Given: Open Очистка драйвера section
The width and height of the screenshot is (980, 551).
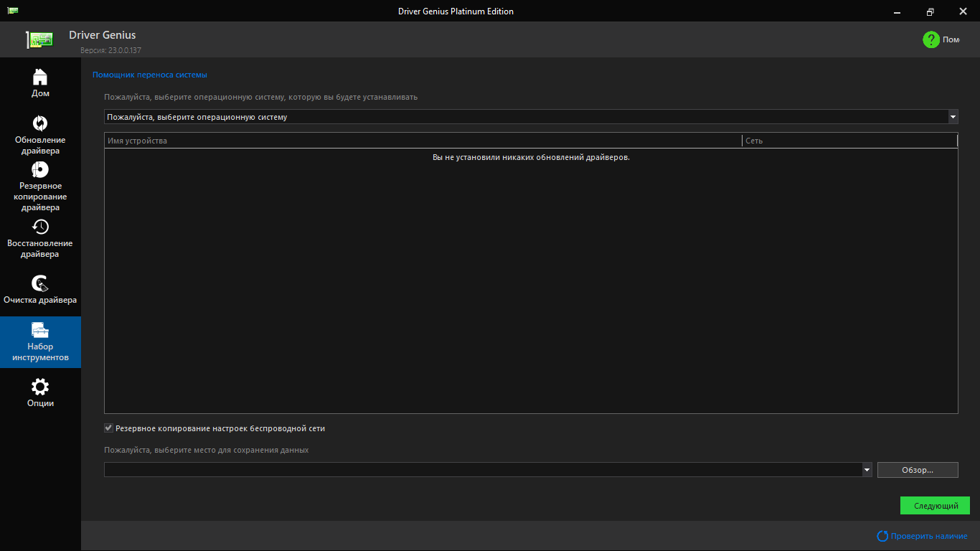Looking at the screenshot, I should pos(40,289).
